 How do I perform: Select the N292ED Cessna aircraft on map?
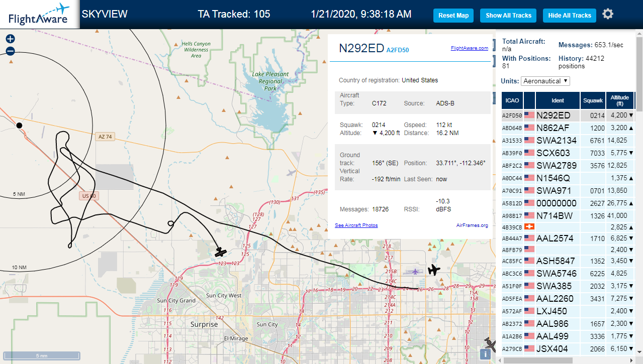[x=221, y=251]
